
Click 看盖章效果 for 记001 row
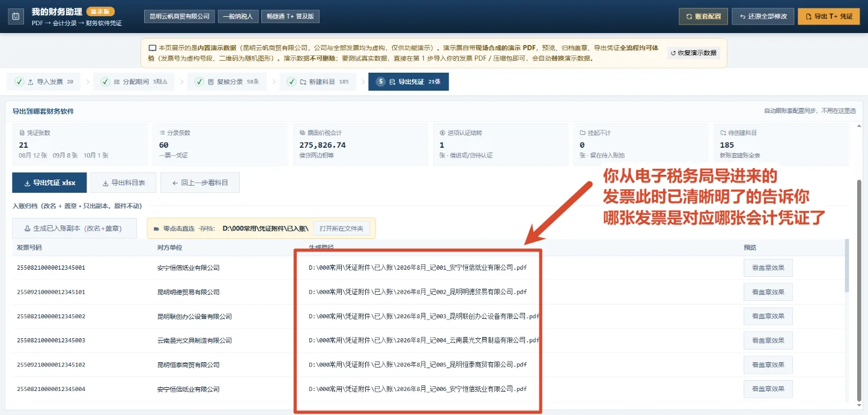pyautogui.click(x=768, y=268)
